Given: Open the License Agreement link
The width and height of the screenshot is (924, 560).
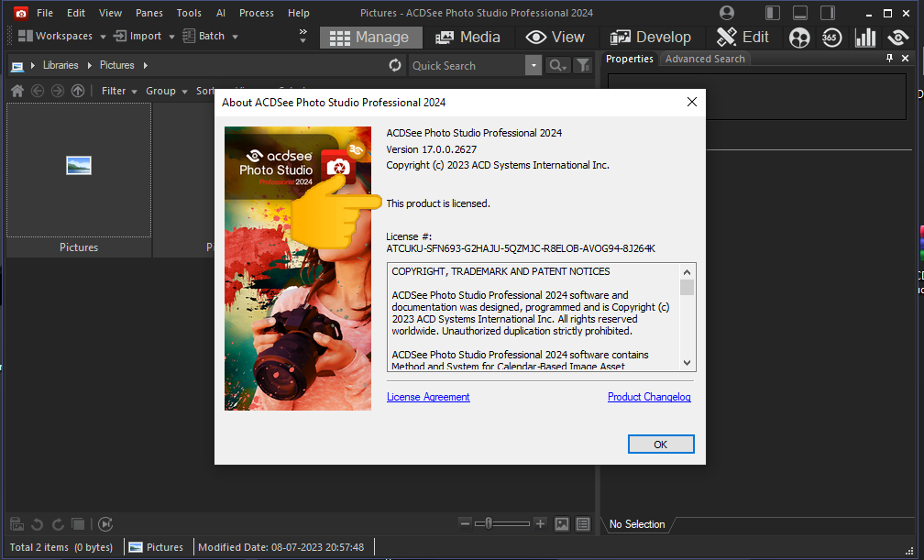Looking at the screenshot, I should 428,397.
